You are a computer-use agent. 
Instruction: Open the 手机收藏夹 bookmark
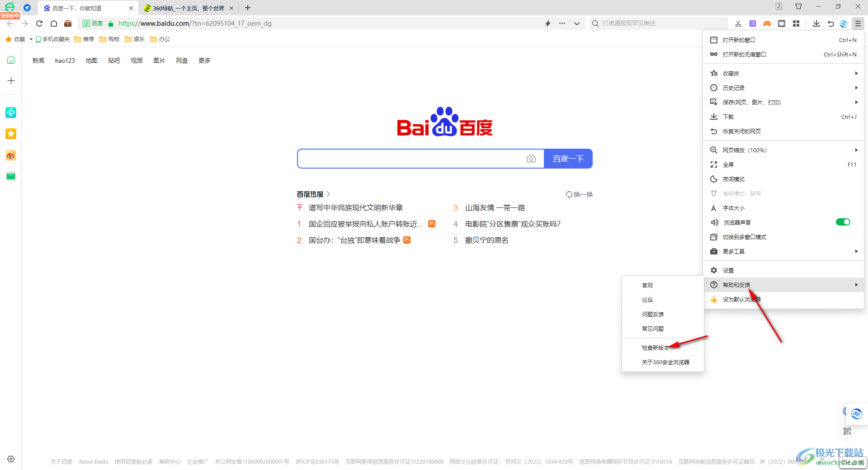pos(53,39)
